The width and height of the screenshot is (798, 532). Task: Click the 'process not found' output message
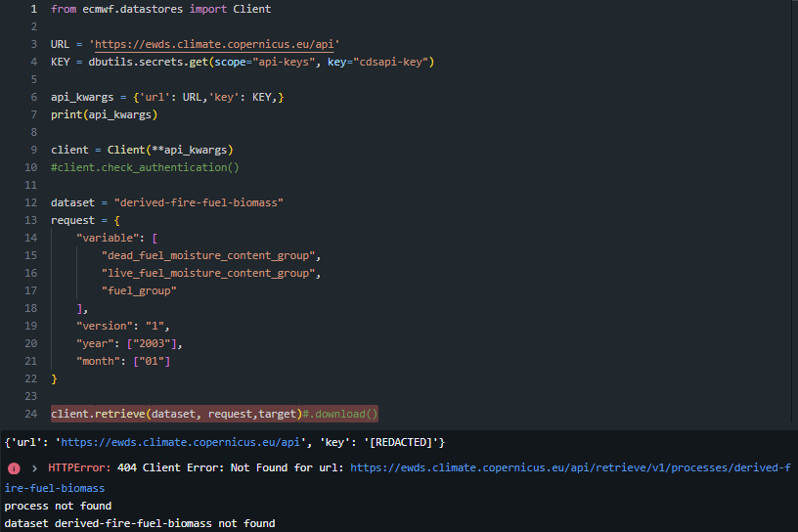coord(58,506)
